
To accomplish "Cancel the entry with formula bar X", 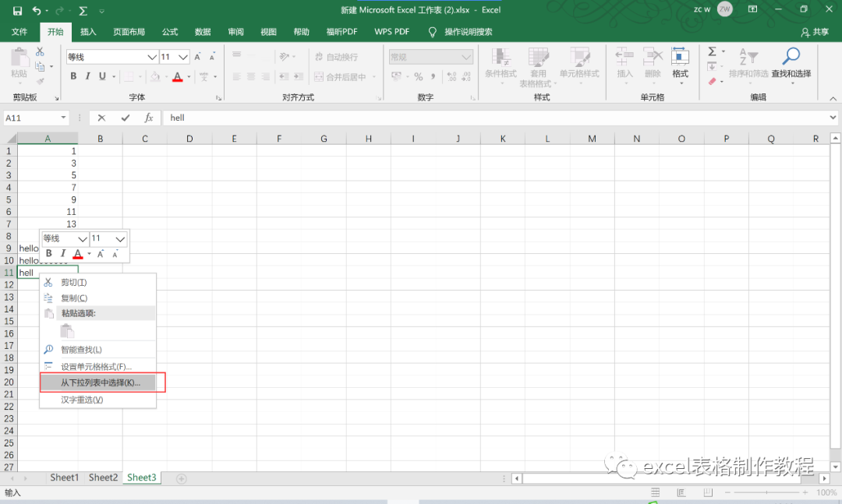I will (x=101, y=118).
